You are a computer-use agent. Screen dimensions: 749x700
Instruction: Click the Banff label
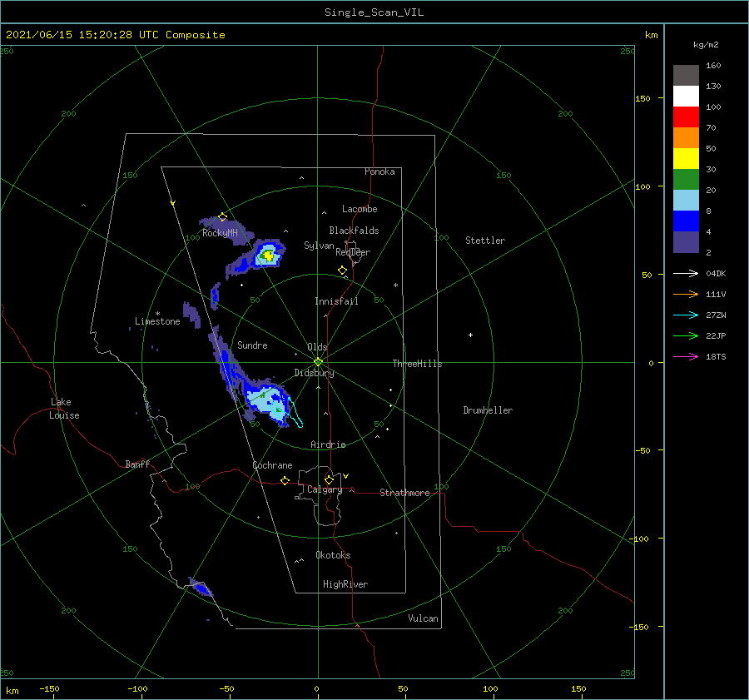tap(137, 464)
